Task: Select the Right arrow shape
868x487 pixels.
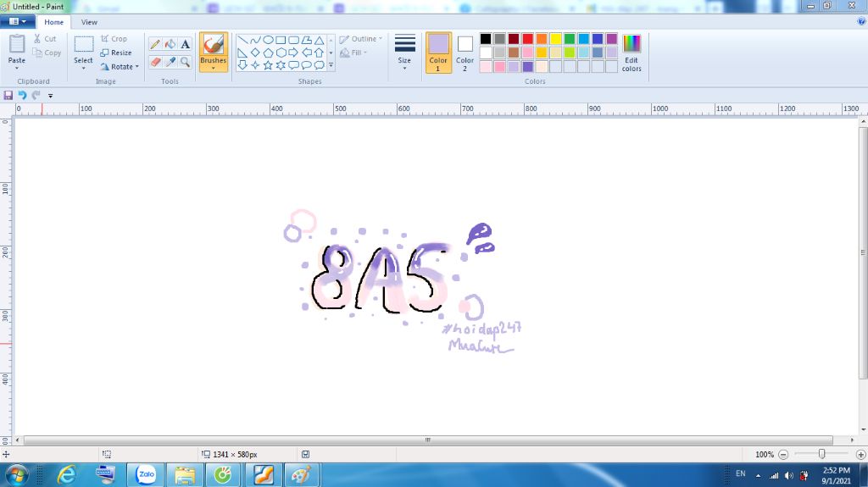Action: 293,53
